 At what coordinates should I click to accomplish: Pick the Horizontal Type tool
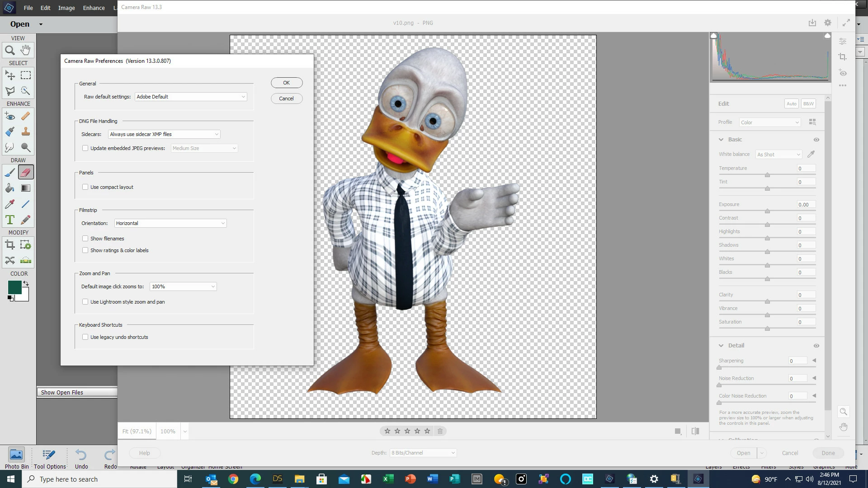coord(9,220)
